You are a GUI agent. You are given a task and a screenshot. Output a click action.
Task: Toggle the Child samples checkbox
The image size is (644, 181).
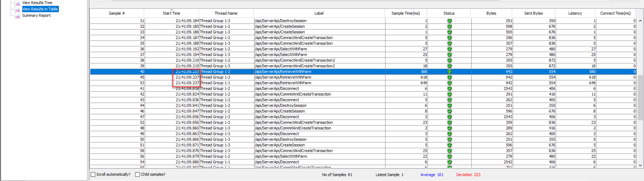(138, 175)
